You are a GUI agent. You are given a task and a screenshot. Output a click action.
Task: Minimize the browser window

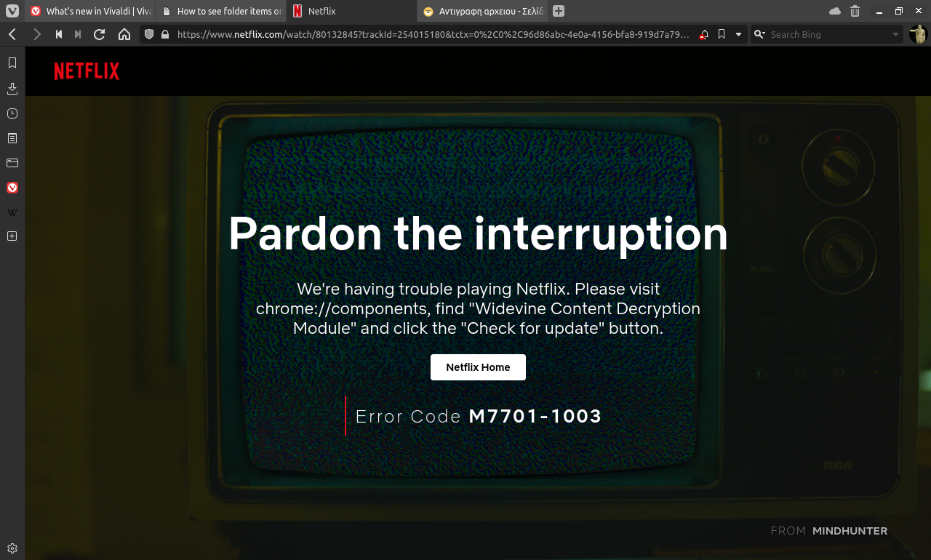coord(879,11)
